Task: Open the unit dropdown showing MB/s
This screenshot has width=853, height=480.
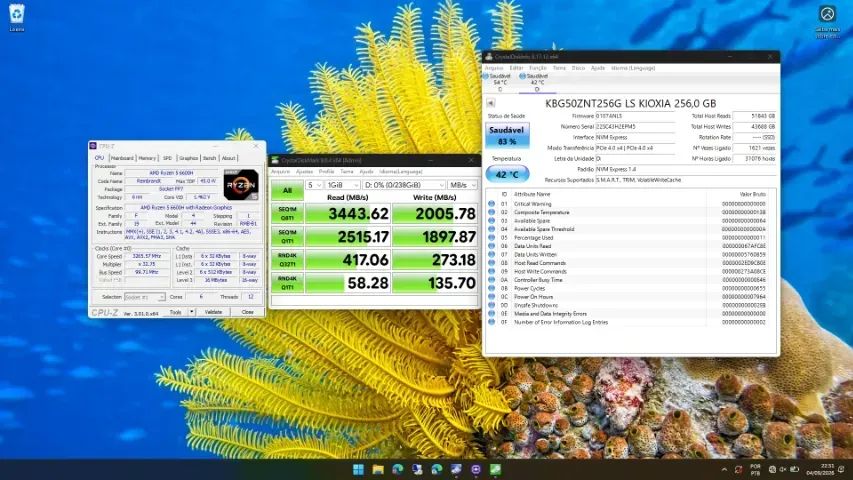Action: (x=463, y=185)
